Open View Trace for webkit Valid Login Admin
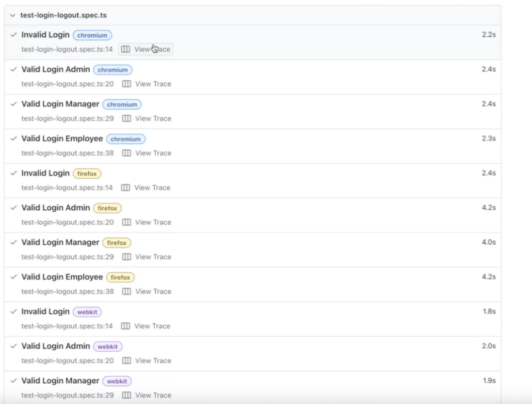Screen dimensions: 532x404 153,361
